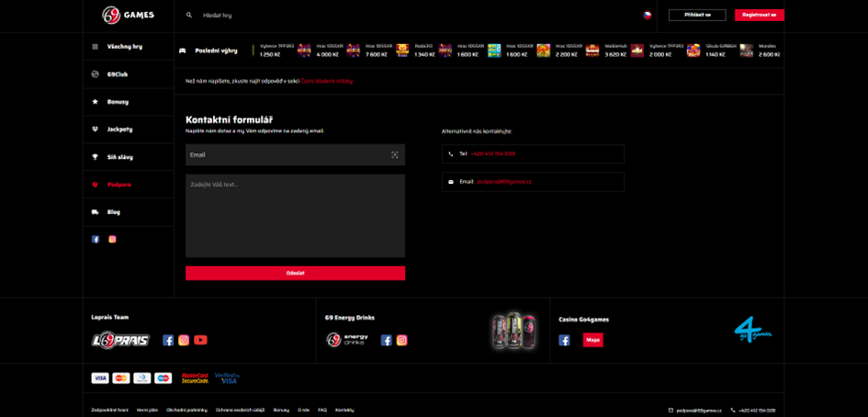Image resolution: width=868 pixels, height=417 pixels.
Task: Open Ochrana osobních údajů footer link
Action: (x=241, y=411)
